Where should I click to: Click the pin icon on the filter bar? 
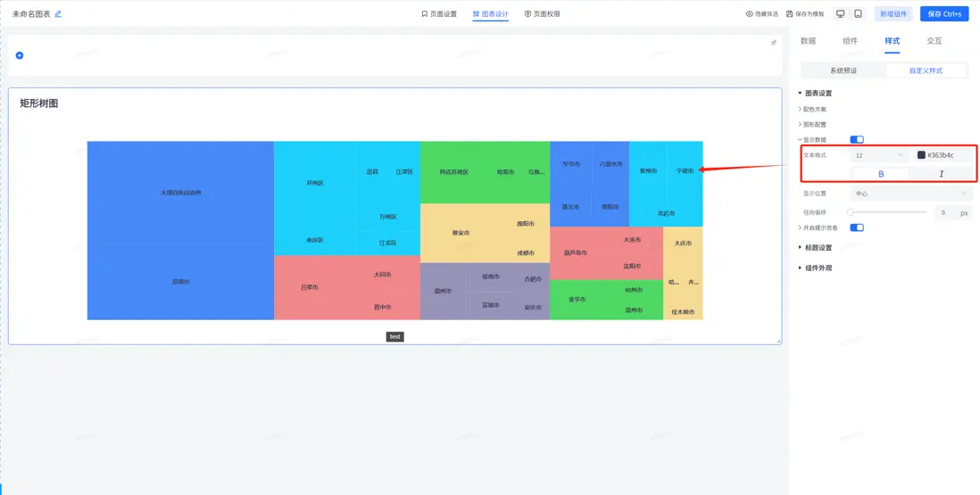773,43
